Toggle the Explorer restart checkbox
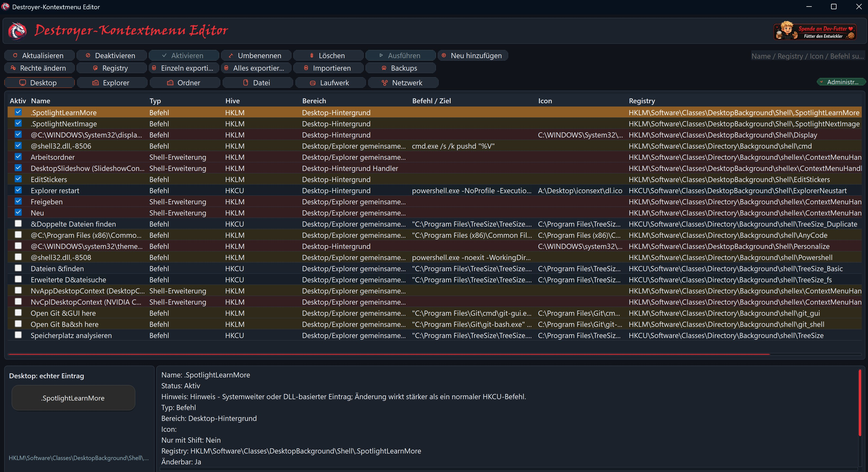 18,190
